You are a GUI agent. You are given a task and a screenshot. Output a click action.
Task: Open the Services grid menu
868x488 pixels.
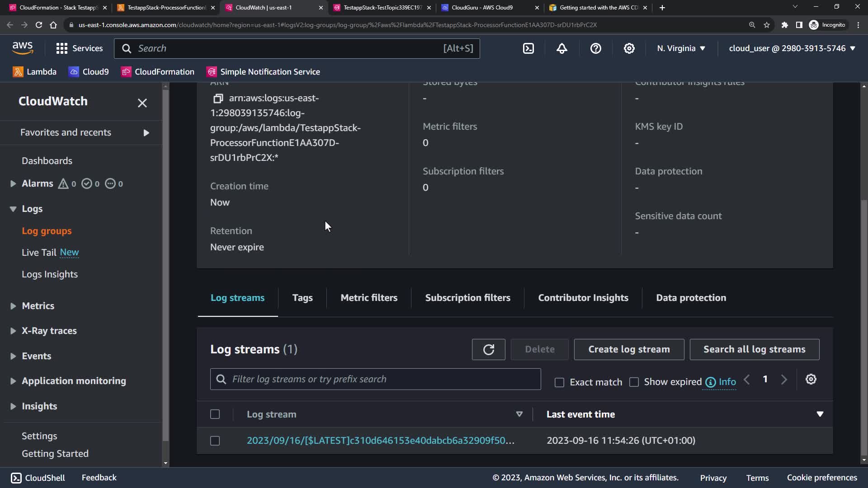coord(79,48)
